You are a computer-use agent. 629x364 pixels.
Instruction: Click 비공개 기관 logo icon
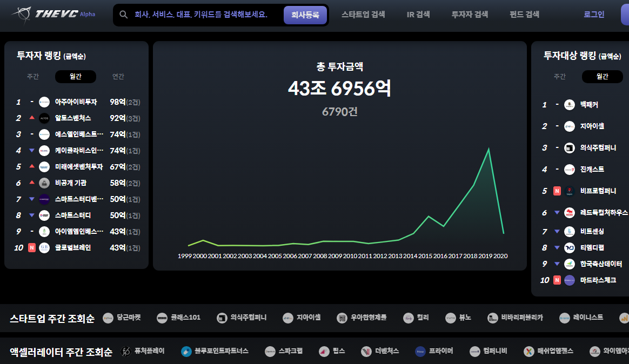44,183
